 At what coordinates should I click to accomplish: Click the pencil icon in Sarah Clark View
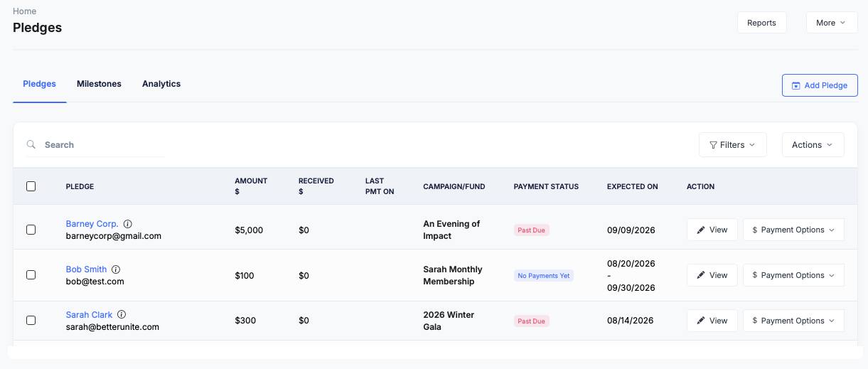tap(701, 321)
